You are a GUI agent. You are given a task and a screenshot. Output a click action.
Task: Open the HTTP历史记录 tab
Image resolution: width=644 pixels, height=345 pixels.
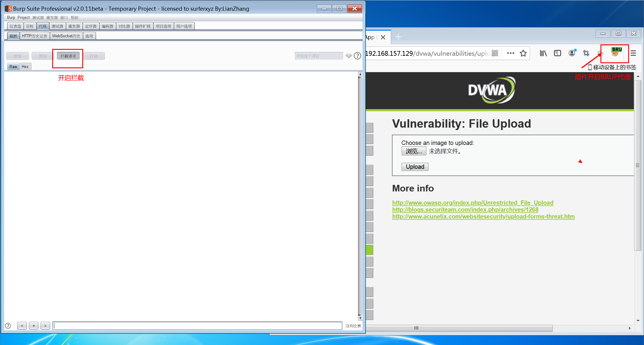[x=35, y=36]
